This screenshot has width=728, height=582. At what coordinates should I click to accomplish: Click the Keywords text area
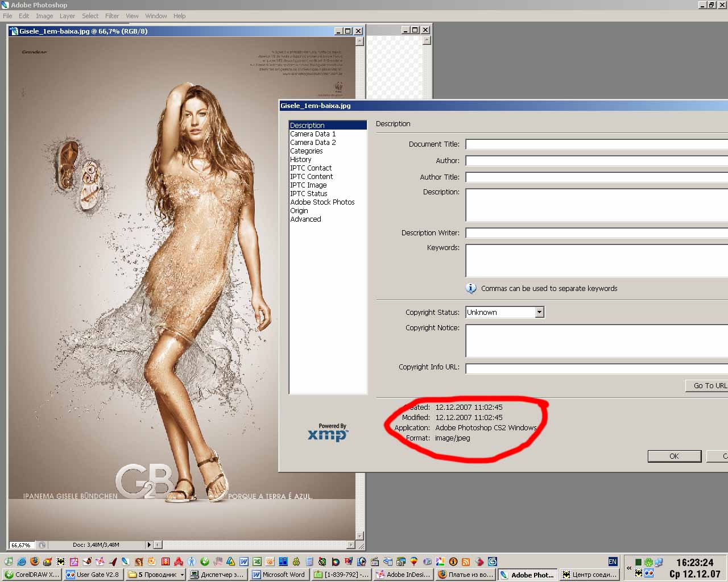tap(597, 260)
